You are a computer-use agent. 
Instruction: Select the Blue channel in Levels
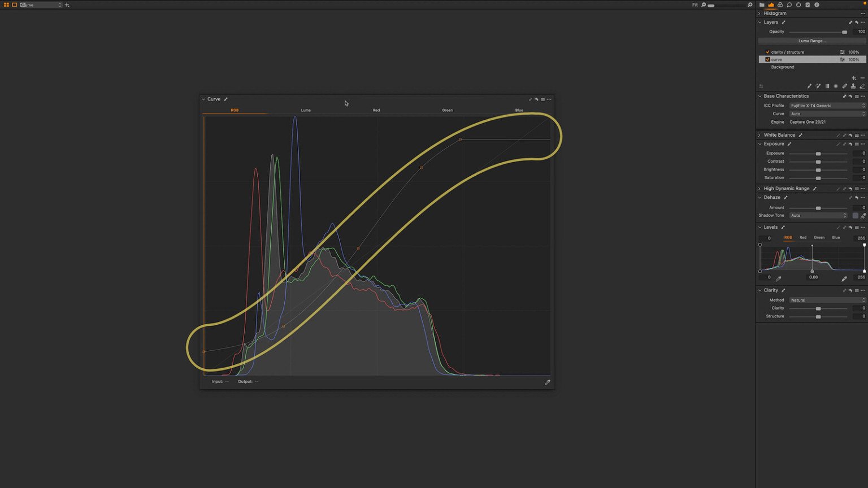click(x=836, y=237)
